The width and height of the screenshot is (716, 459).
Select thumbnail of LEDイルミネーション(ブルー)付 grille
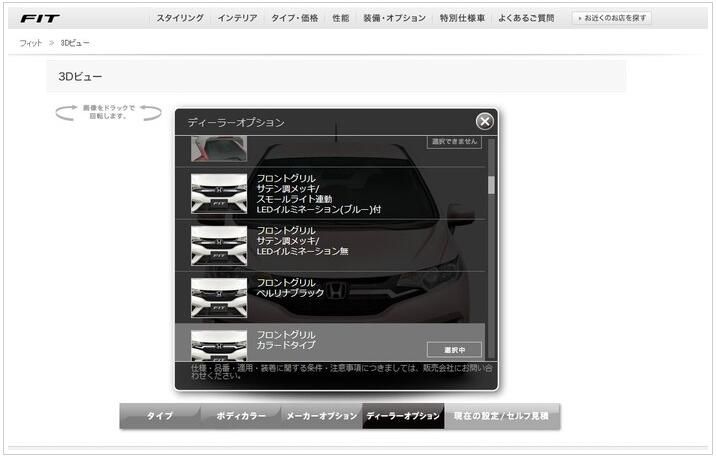click(219, 194)
